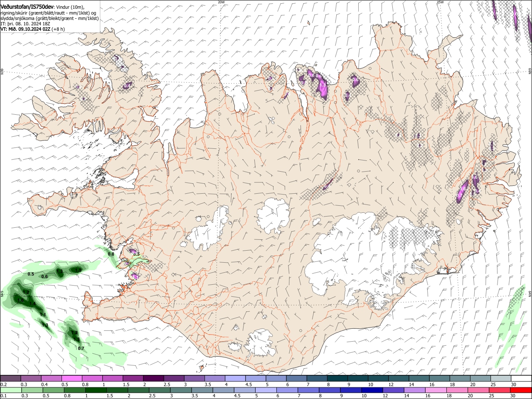The height and width of the screenshot is (399, 532).
Task: Click the 'slydda/snjókoma' description line in header
Action: (x=49, y=18)
